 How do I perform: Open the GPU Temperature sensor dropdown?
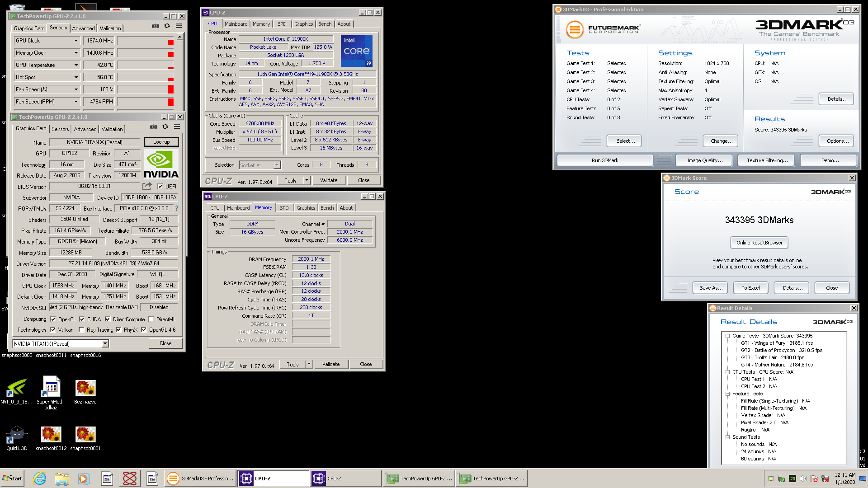76,65
